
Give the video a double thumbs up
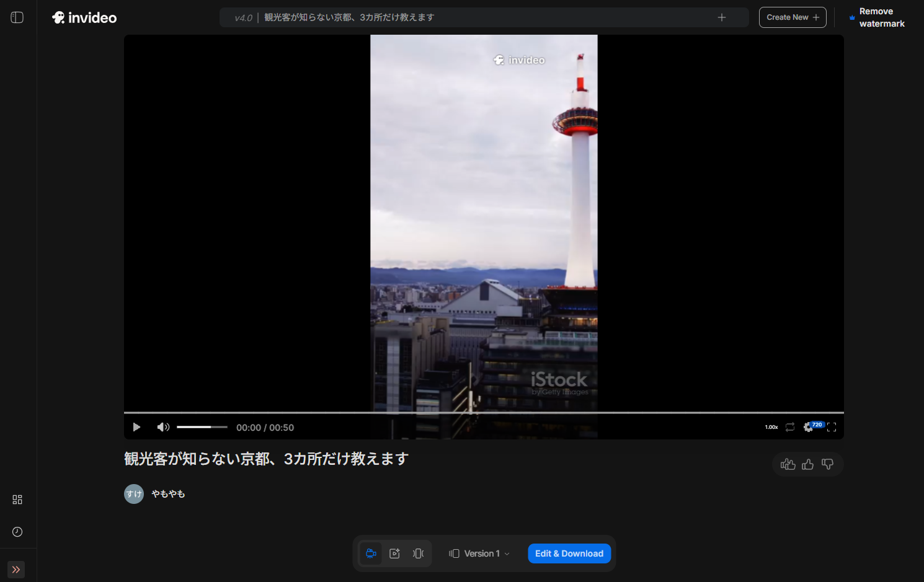pos(788,464)
